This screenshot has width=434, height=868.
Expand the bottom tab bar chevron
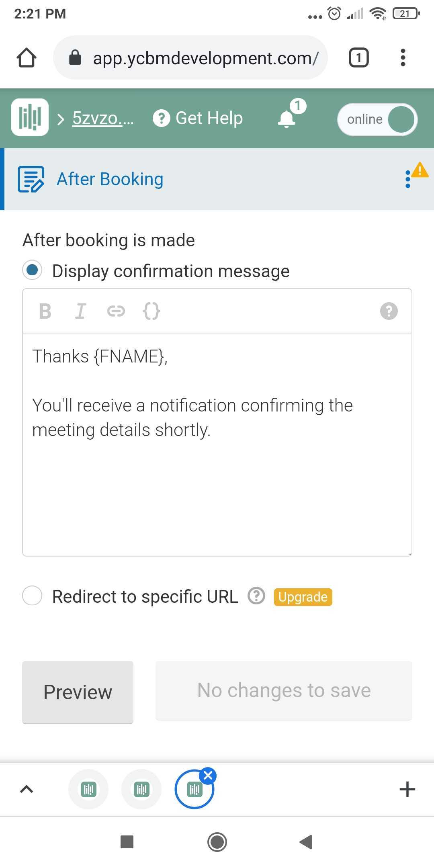click(x=27, y=789)
